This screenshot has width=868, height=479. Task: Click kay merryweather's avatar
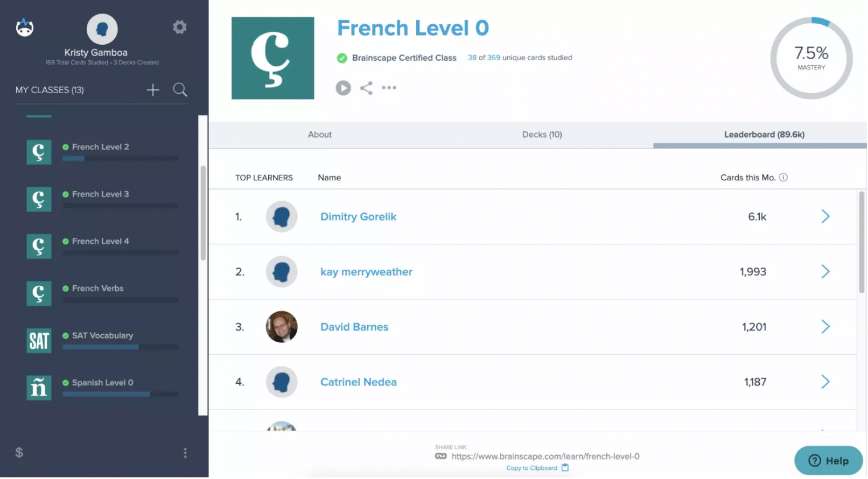point(282,272)
